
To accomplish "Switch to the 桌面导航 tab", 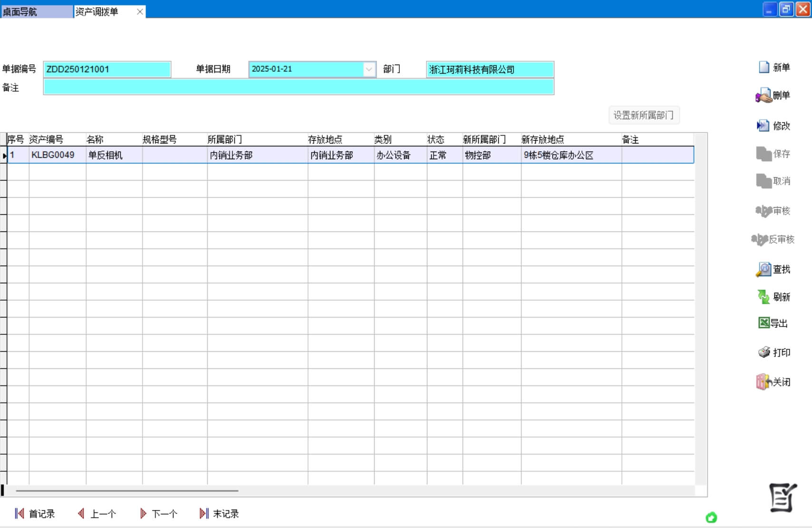I will tap(36, 12).
